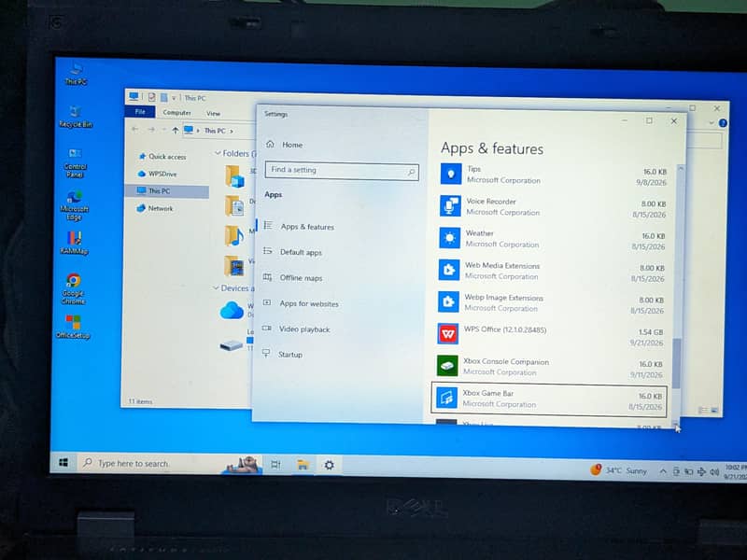Click scrollbar up arrow in apps list
747x560 pixels.
(x=681, y=169)
